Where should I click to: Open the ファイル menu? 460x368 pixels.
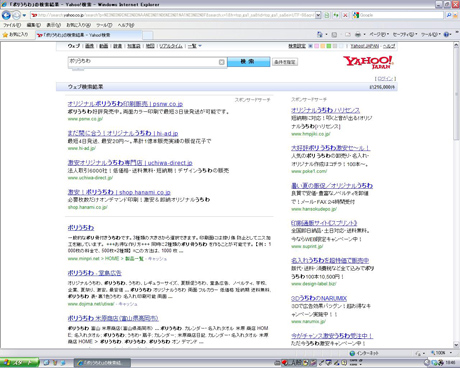tap(12, 25)
